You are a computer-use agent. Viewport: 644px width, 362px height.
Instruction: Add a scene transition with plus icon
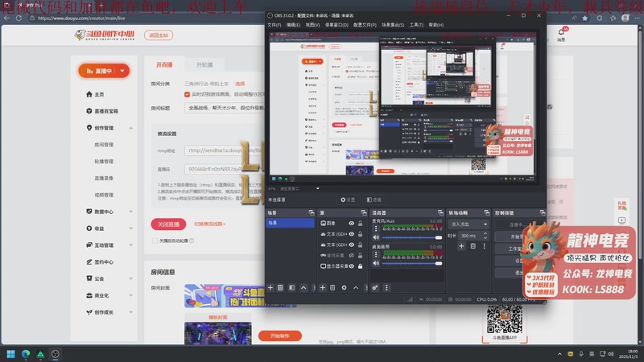[461, 246]
